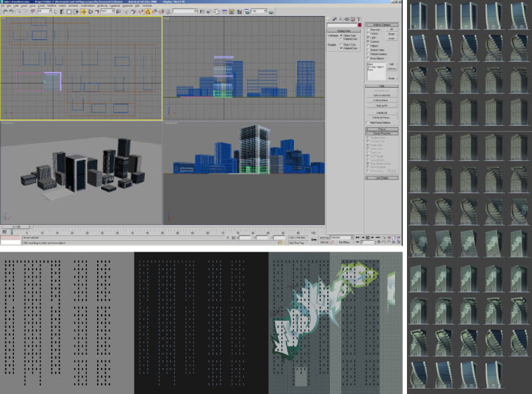Switch to the Display command panel tab
The image size is (532, 394).
tap(354, 18)
